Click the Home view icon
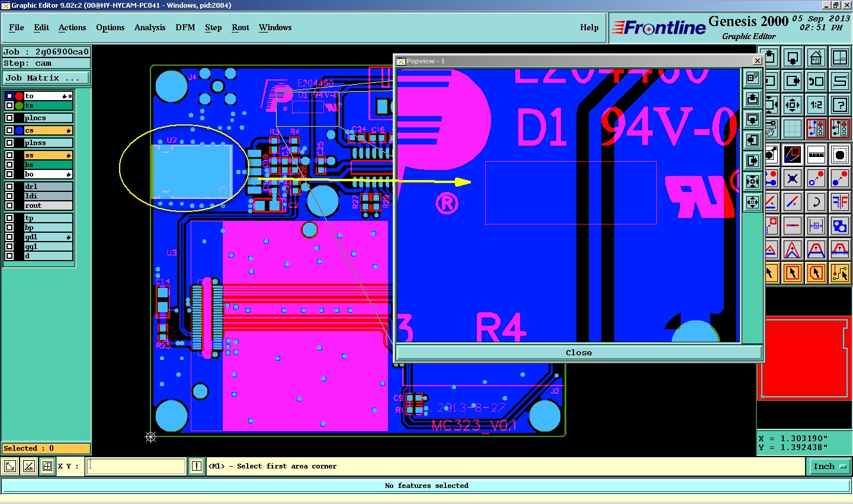The image size is (853, 504). point(816,58)
